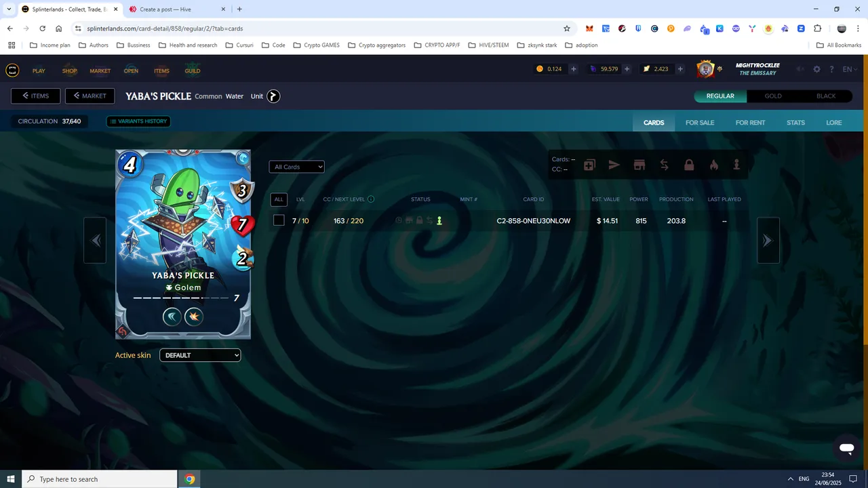Open the help question mark icon

coord(831,69)
